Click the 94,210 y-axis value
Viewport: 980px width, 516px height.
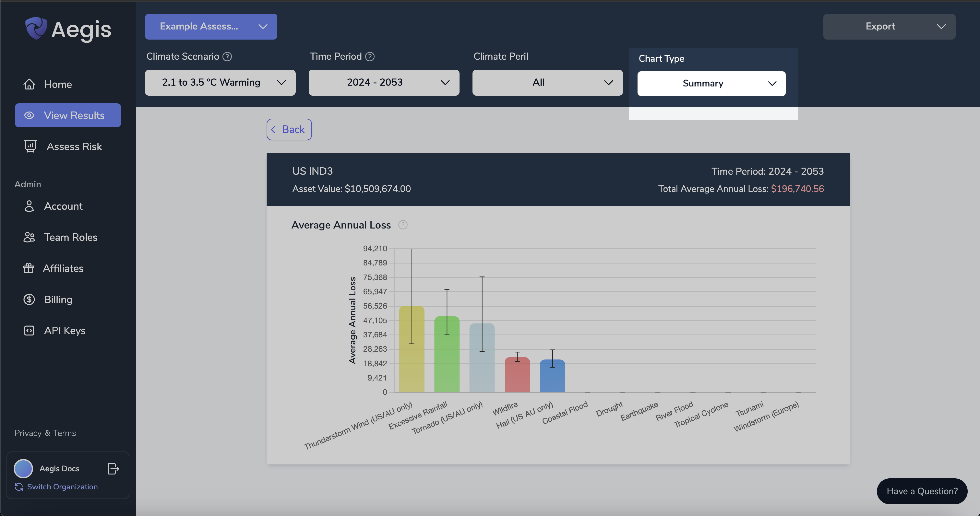point(375,249)
